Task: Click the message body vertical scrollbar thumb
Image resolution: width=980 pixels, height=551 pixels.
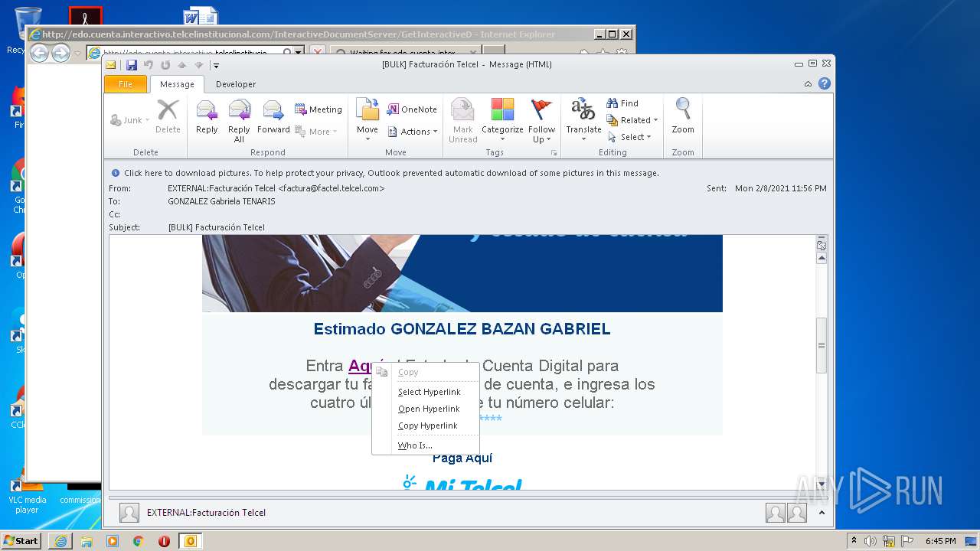Action: [822, 345]
